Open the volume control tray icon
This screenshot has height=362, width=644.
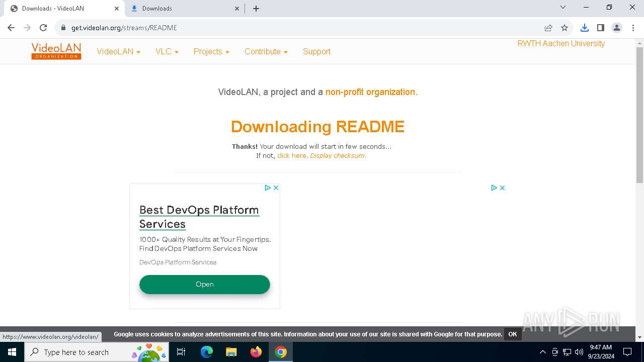(579, 352)
